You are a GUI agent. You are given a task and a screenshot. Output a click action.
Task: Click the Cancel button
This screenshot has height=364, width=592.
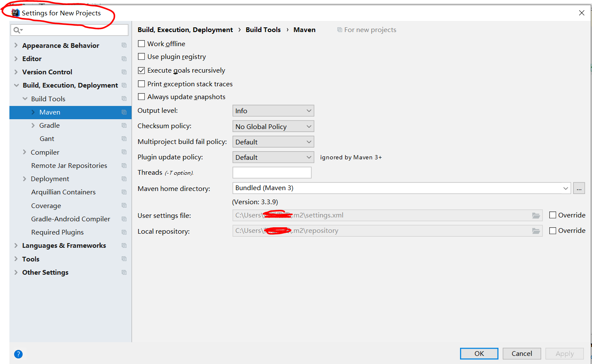coord(522,353)
